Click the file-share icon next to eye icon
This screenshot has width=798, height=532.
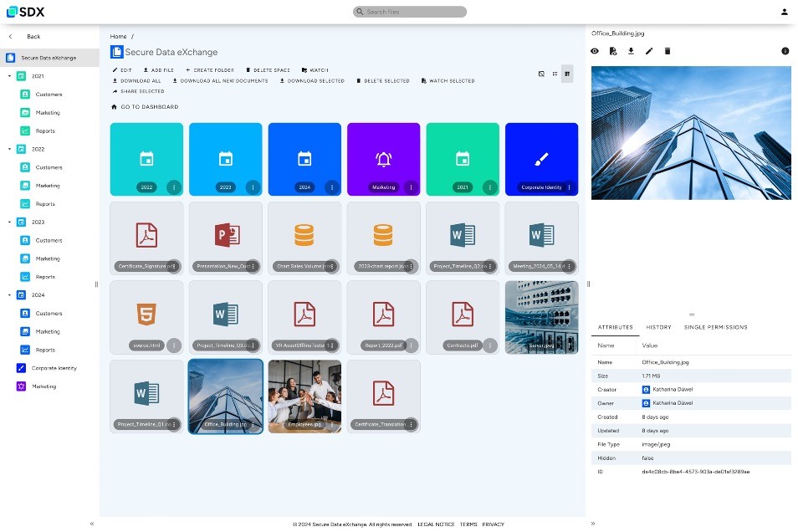point(613,51)
